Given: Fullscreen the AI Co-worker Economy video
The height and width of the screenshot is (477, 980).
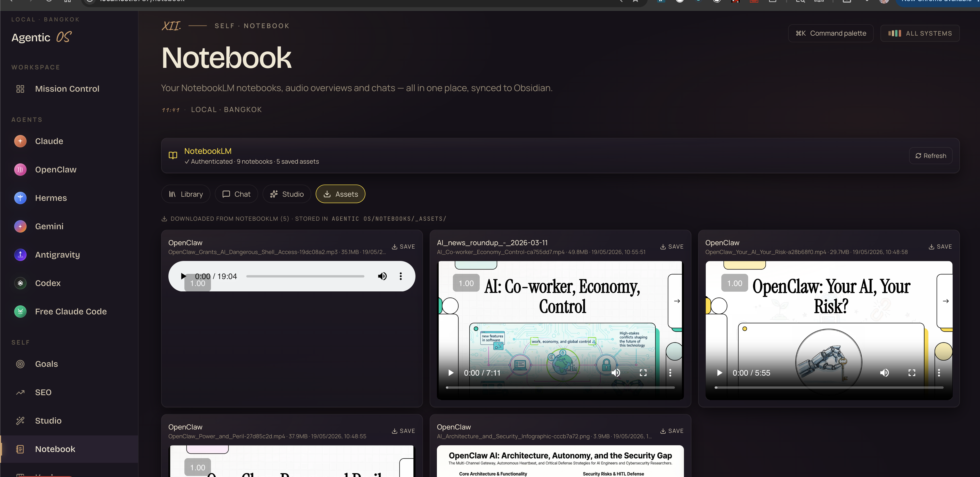Looking at the screenshot, I should (643, 373).
